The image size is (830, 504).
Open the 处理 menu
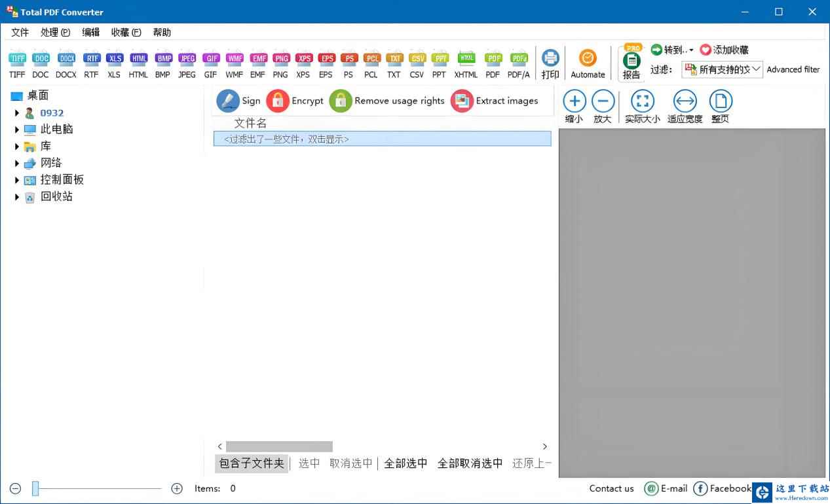pyautogui.click(x=56, y=32)
